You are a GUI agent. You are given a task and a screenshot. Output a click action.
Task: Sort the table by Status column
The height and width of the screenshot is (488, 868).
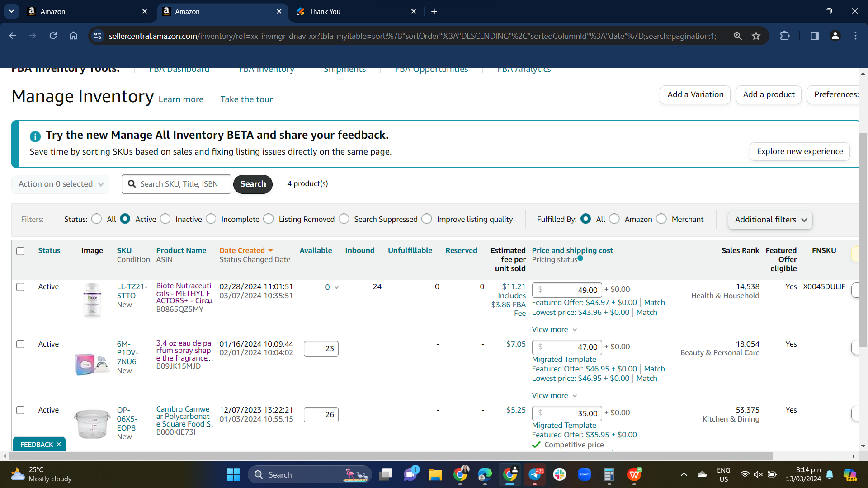pos(49,250)
